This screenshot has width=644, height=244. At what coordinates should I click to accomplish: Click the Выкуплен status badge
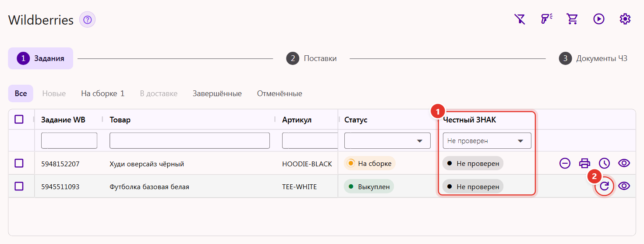[x=369, y=186]
